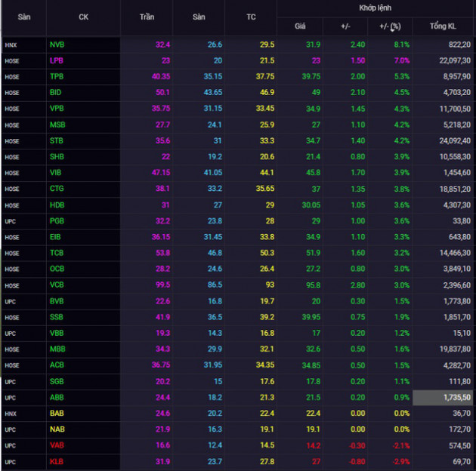Image resolution: width=476 pixels, height=471 pixels.
Task: Click BID reference price 46.9
Action: tap(267, 93)
